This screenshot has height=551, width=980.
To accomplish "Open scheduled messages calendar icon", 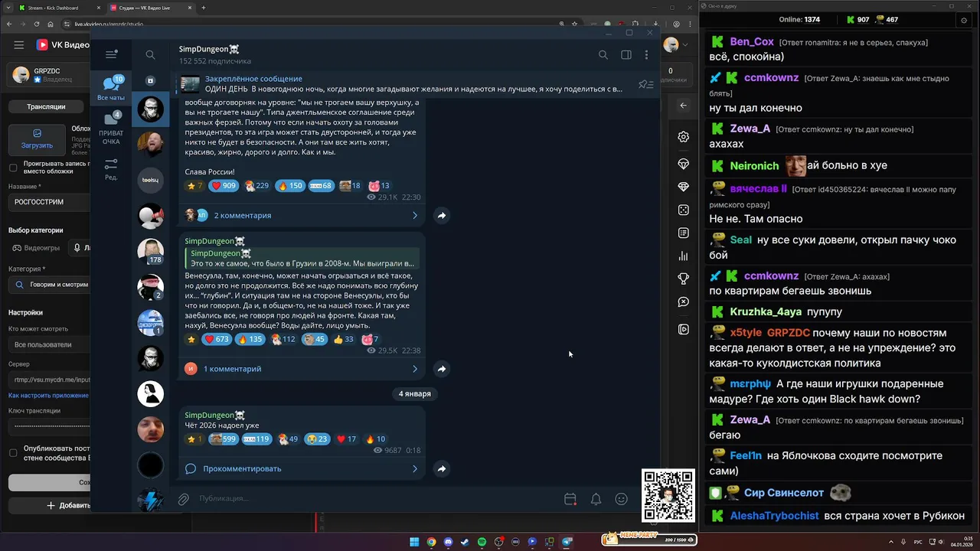I will pos(570,499).
